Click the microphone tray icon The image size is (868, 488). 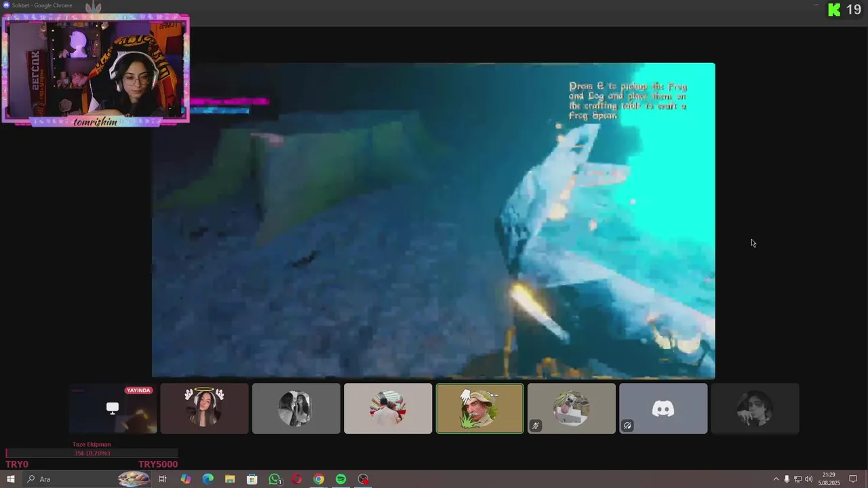[787, 479]
